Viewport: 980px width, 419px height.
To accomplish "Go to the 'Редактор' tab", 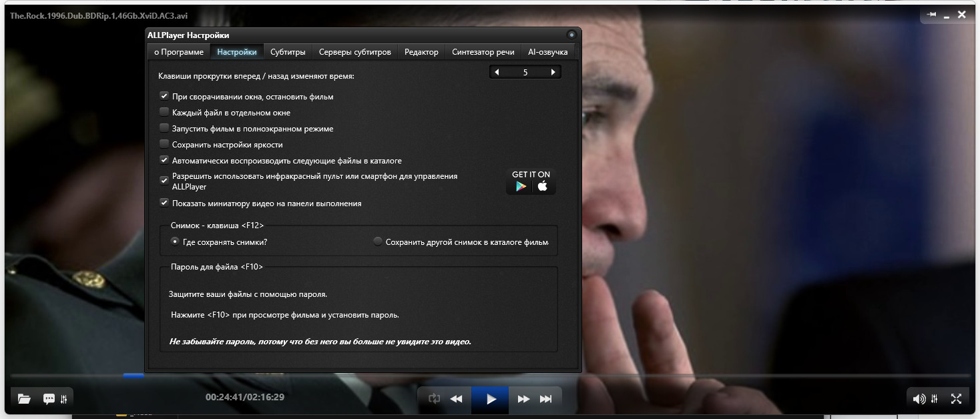I will coord(421,52).
